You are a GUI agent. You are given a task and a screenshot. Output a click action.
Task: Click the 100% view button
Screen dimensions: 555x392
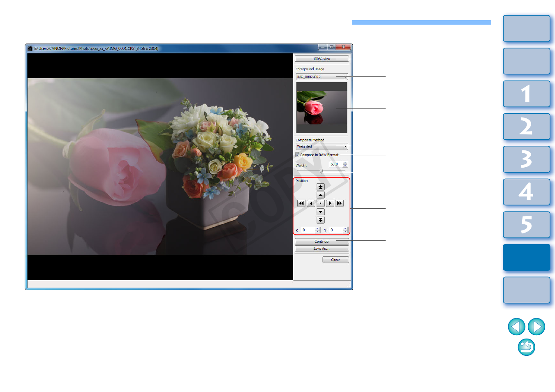(x=321, y=59)
